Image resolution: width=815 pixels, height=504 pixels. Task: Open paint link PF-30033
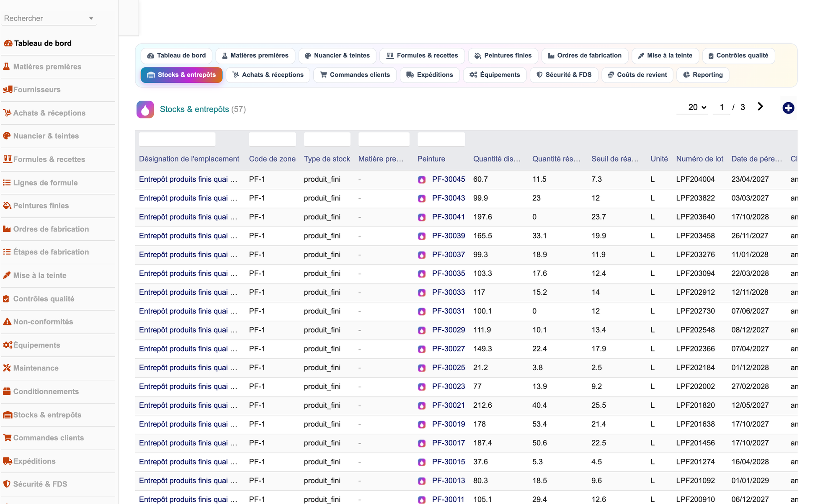click(449, 292)
